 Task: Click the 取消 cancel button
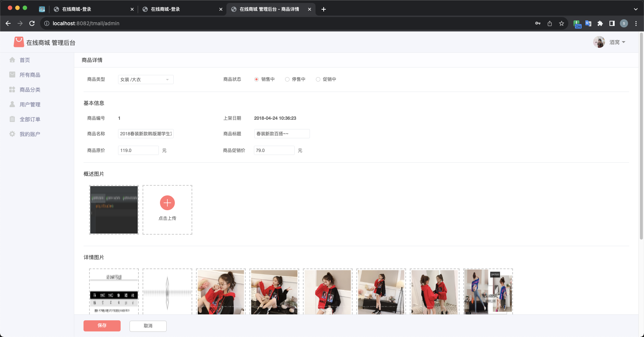click(148, 326)
